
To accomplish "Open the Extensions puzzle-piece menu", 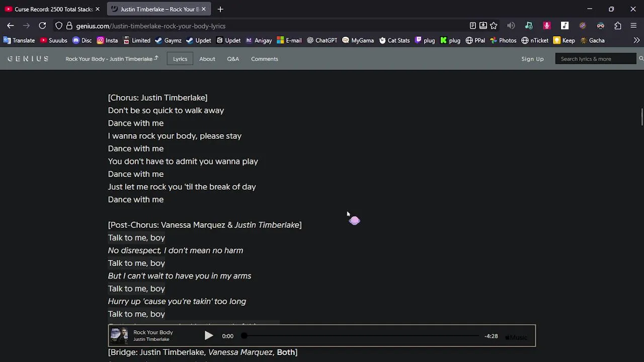I will [x=618, y=26].
